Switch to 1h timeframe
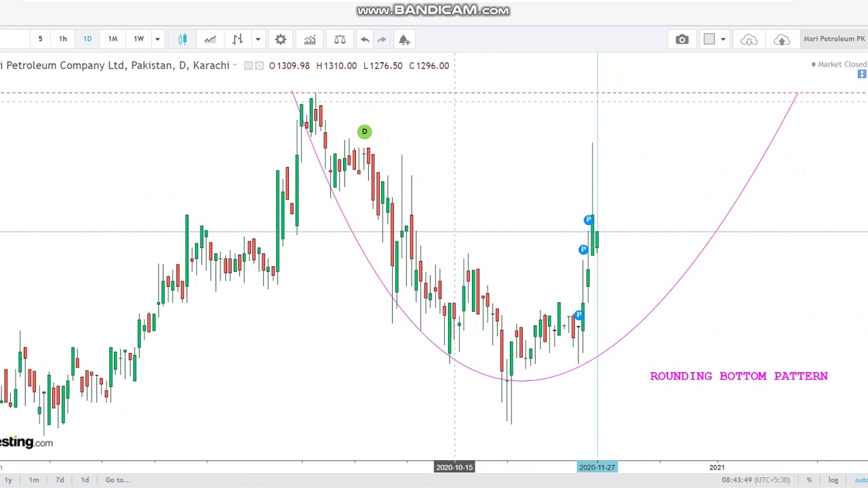The image size is (868, 488). (62, 39)
